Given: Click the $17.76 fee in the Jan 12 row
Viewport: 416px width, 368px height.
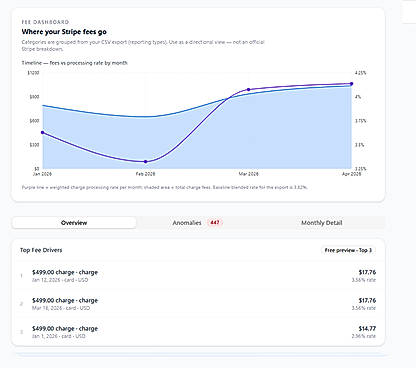Looking at the screenshot, I should point(367,272).
